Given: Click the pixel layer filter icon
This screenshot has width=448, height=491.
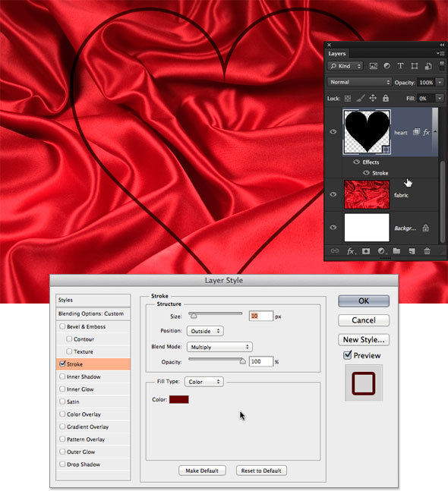Looking at the screenshot, I should 373,66.
